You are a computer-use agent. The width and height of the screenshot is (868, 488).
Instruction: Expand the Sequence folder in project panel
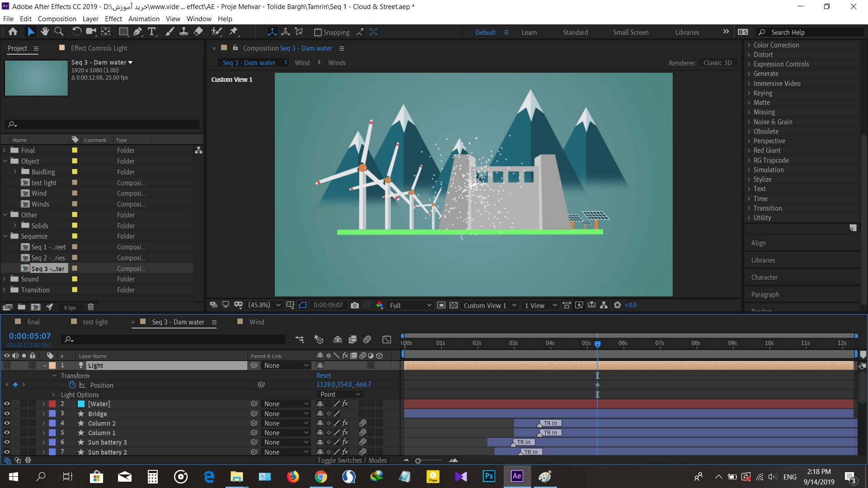click(5, 236)
